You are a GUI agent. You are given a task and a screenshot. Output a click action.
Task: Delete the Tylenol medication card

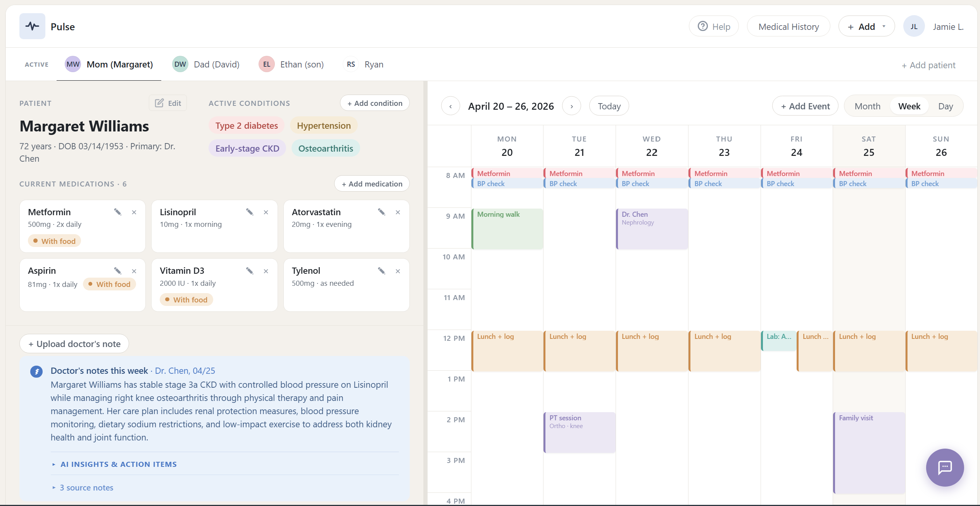tap(398, 271)
